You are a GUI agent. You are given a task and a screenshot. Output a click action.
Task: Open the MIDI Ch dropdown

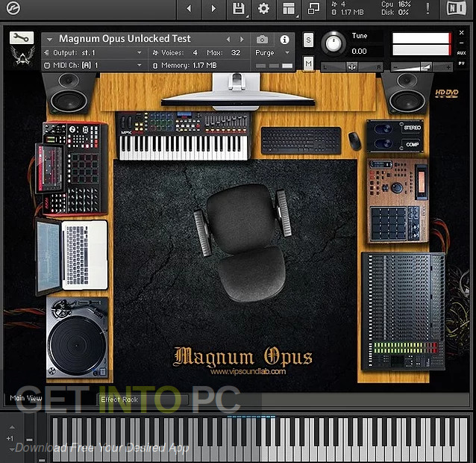coord(93,65)
